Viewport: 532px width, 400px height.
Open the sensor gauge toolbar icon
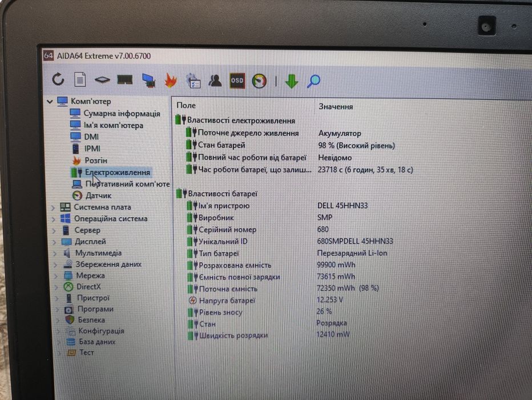point(259,81)
